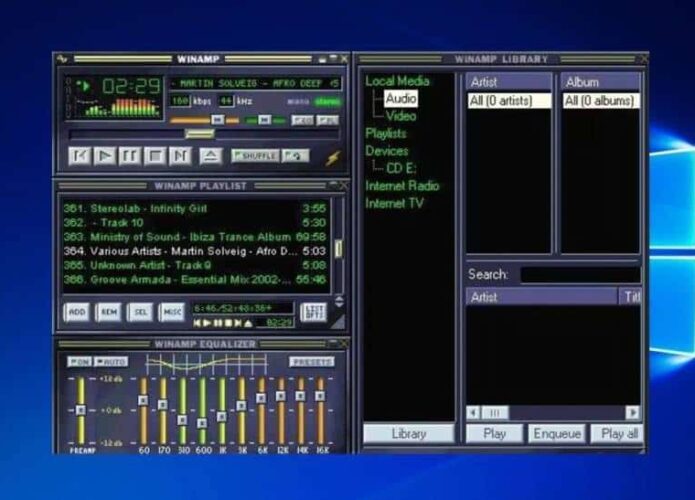
Task: Select Local Media in library tree
Action: (397, 81)
